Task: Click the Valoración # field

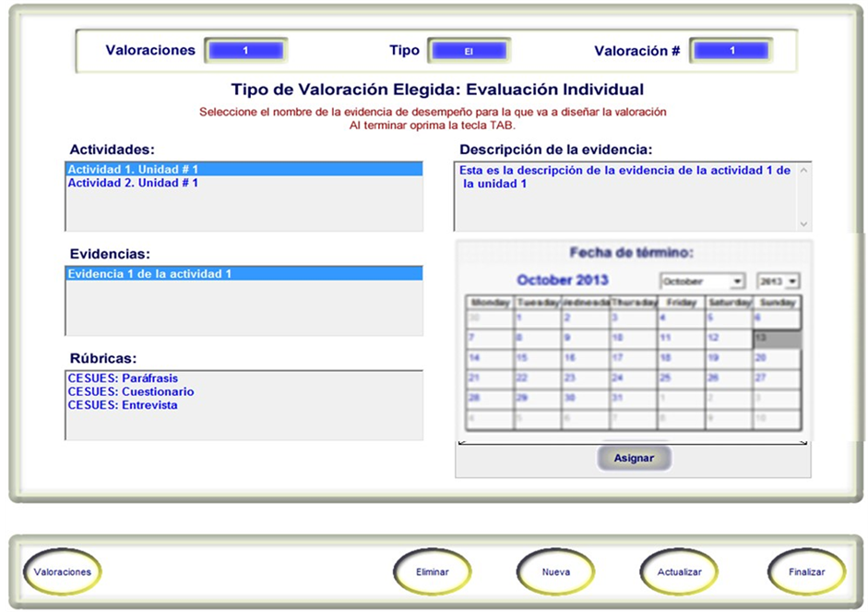Action: (x=731, y=51)
